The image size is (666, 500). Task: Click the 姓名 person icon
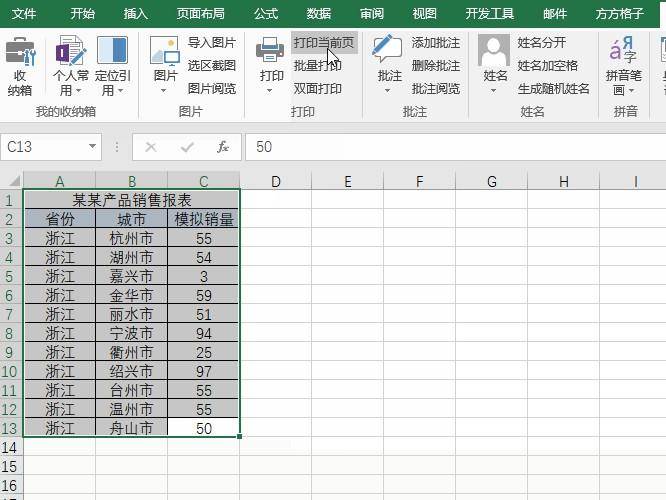pos(494,51)
